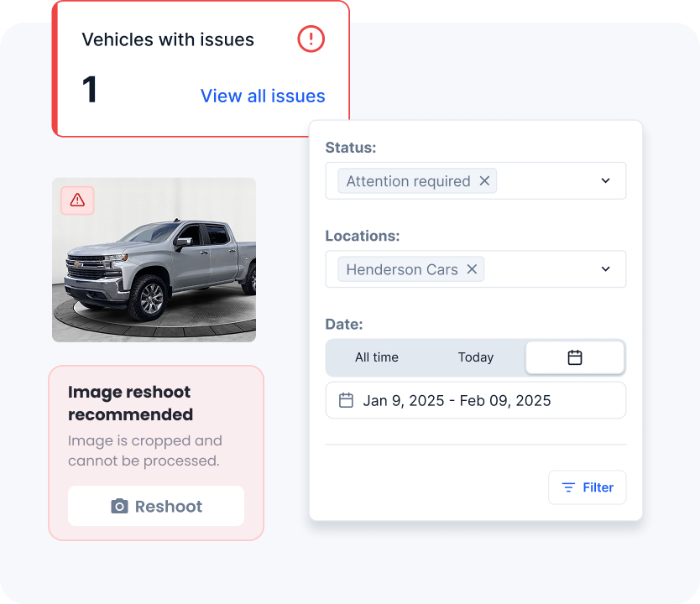Remove the Henderson Cars location tag
The image size is (700, 604).
coord(472,269)
